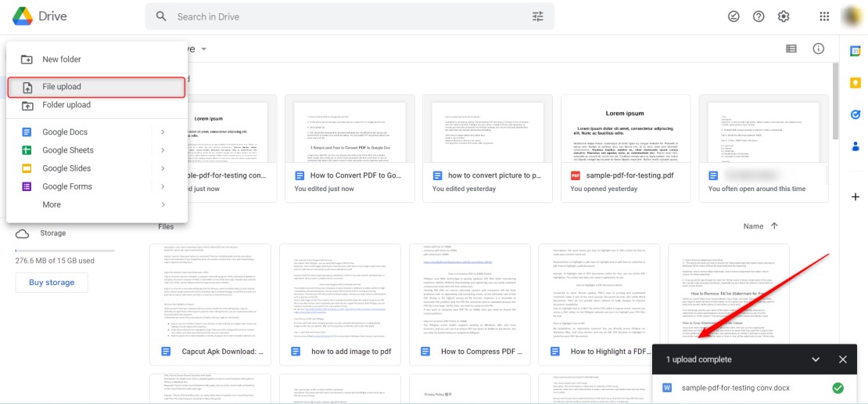Open Google Calendar side panel
Image resolution: width=868 pixels, height=404 pixels.
(x=855, y=51)
